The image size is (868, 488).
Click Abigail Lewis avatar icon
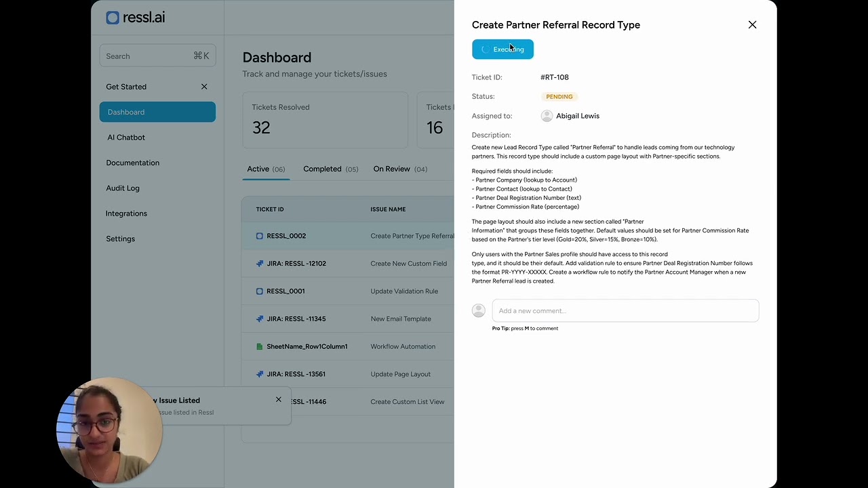547,116
